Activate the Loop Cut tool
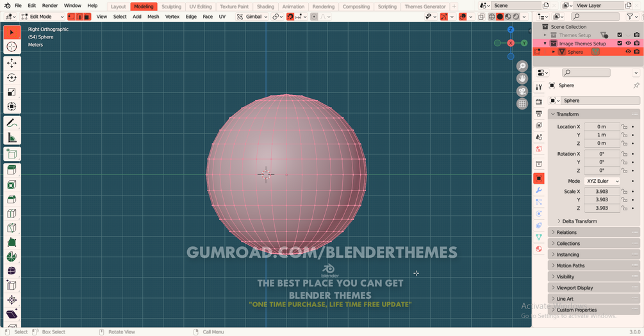644x336 pixels. [12, 214]
